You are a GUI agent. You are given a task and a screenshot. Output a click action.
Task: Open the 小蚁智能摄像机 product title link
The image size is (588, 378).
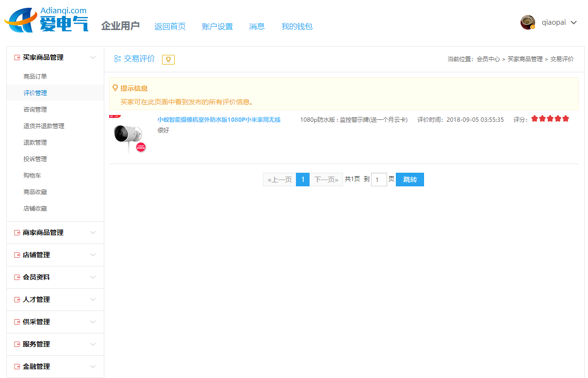coord(219,120)
